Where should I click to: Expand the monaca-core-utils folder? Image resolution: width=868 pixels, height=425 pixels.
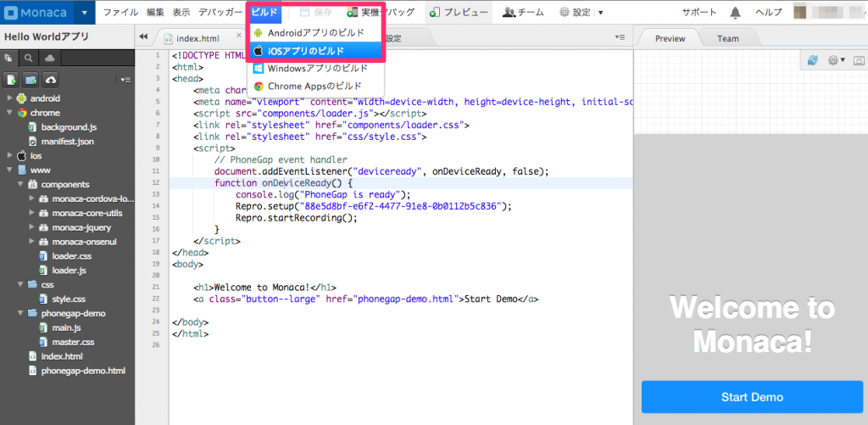point(31,213)
